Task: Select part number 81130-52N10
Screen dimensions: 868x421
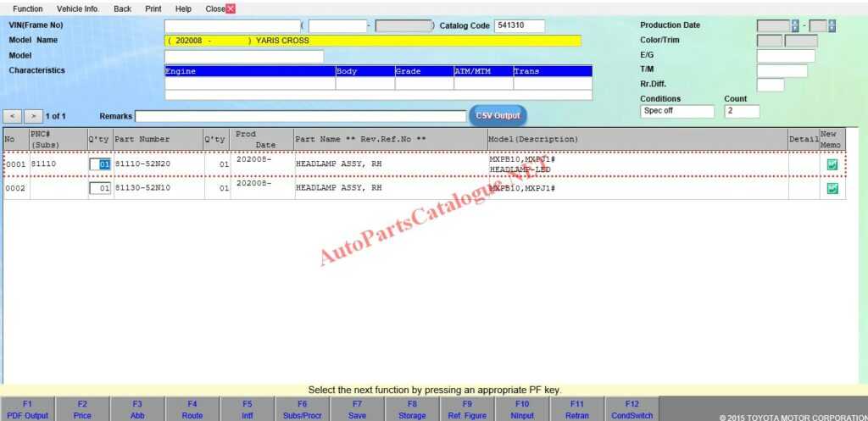Action: pyautogui.click(x=142, y=188)
